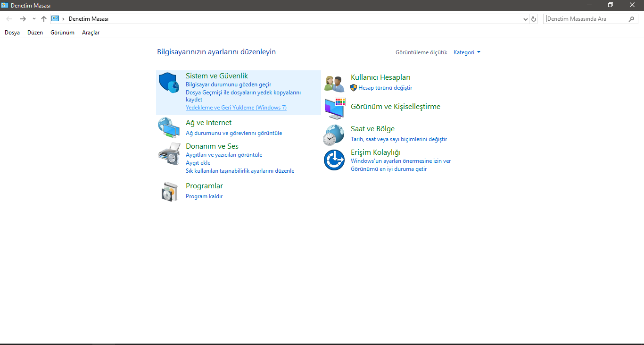Click Hesap türünü değiştir link
The height and width of the screenshot is (345, 644).
pos(385,88)
